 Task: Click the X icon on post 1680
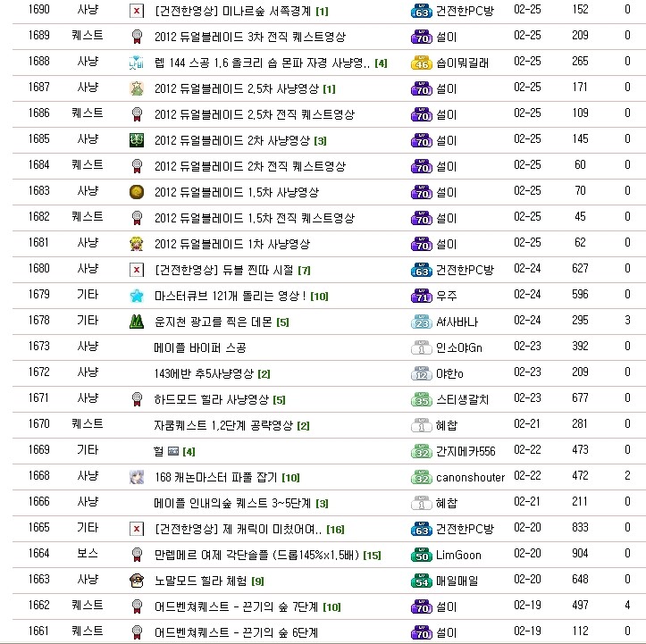coord(137,270)
